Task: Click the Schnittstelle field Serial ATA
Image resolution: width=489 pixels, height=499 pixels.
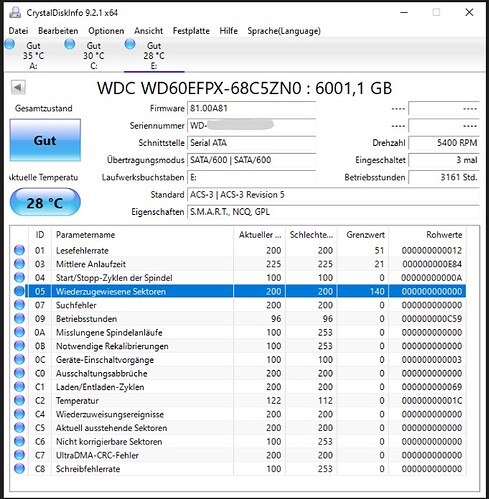Action: point(251,143)
